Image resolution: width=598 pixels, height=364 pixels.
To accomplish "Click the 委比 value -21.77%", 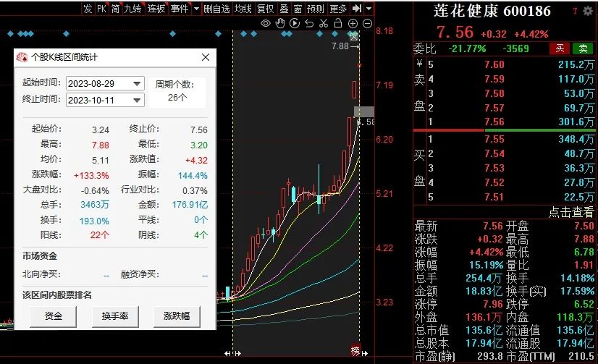I will click(467, 48).
